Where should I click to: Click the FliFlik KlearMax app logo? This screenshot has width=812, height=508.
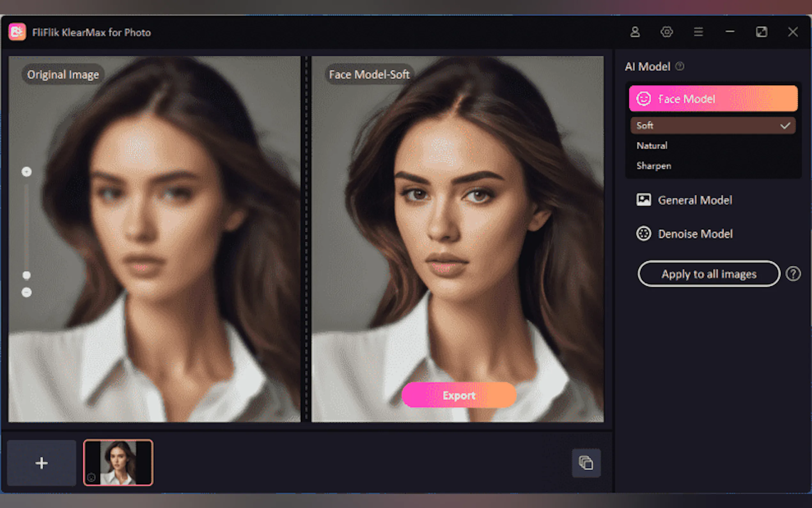tap(17, 32)
